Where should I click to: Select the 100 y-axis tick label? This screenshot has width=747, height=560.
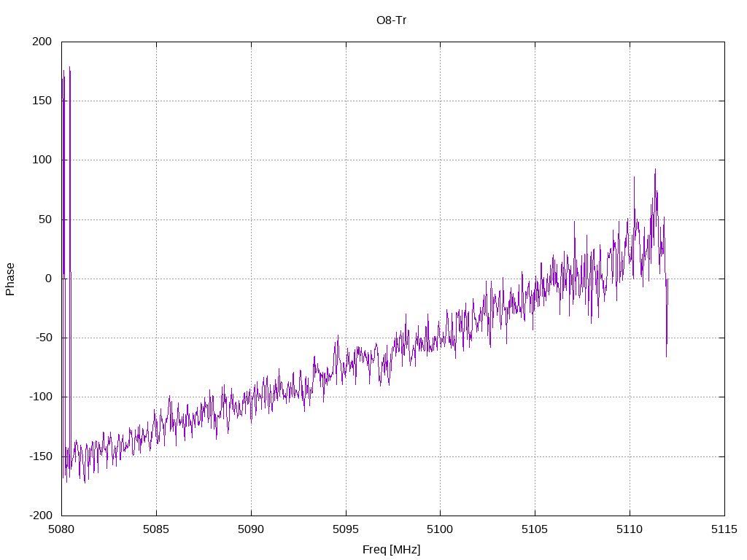point(42,160)
